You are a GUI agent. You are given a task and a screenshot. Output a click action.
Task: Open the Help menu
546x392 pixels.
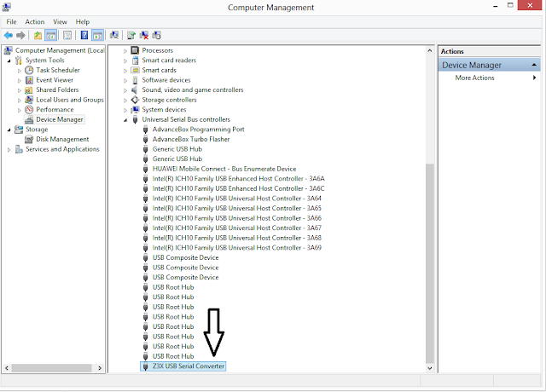coord(83,21)
